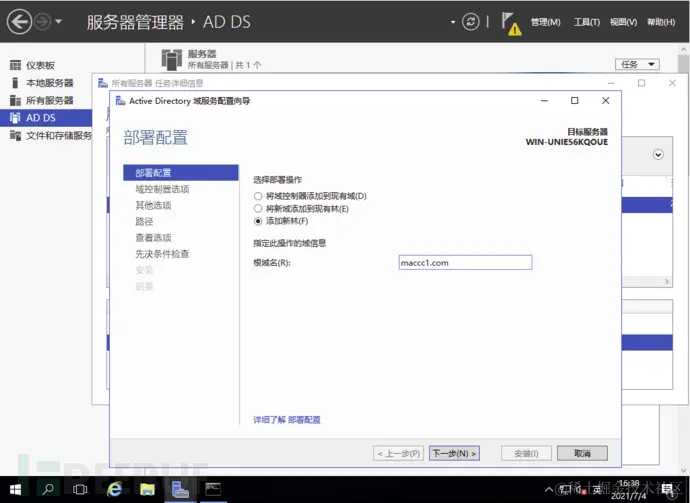Screen dimensions: 690x503
Task: Click the forward navigation arrow in Server Manager
Action: coord(43,22)
